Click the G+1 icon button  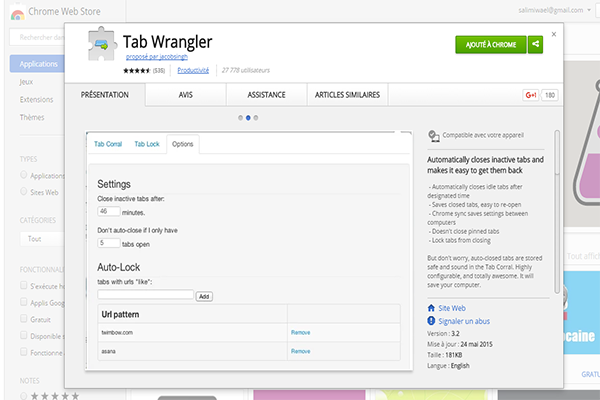tap(531, 95)
